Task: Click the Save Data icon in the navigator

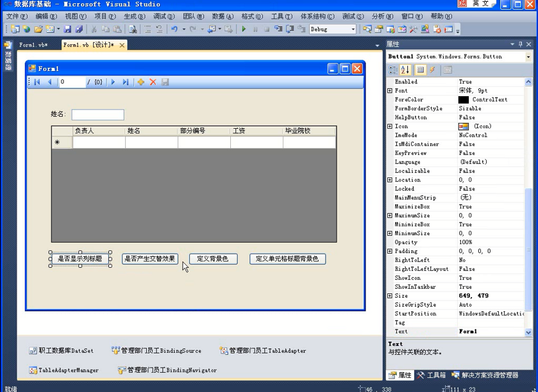Action: (x=165, y=82)
